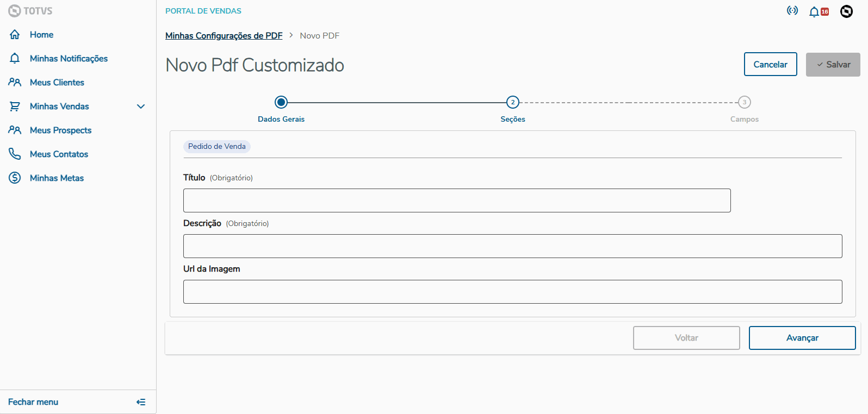
Task: Click the TOTVS logo in the sidebar
Action: point(30,11)
